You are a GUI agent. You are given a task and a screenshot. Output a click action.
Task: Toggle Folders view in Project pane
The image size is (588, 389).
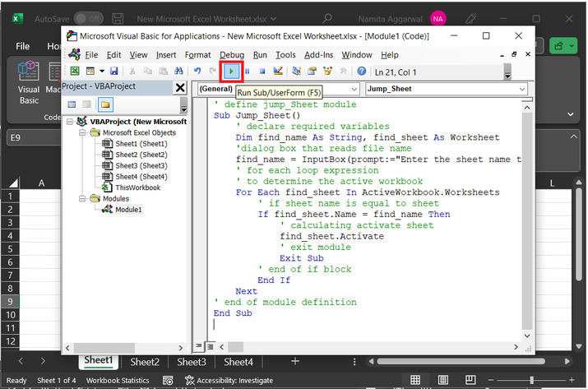(x=105, y=104)
